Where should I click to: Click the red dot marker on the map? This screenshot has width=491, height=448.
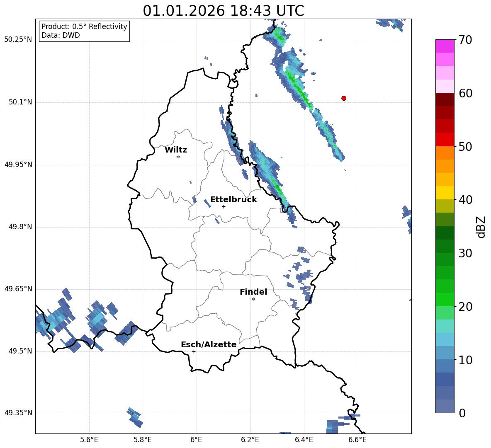(x=343, y=98)
